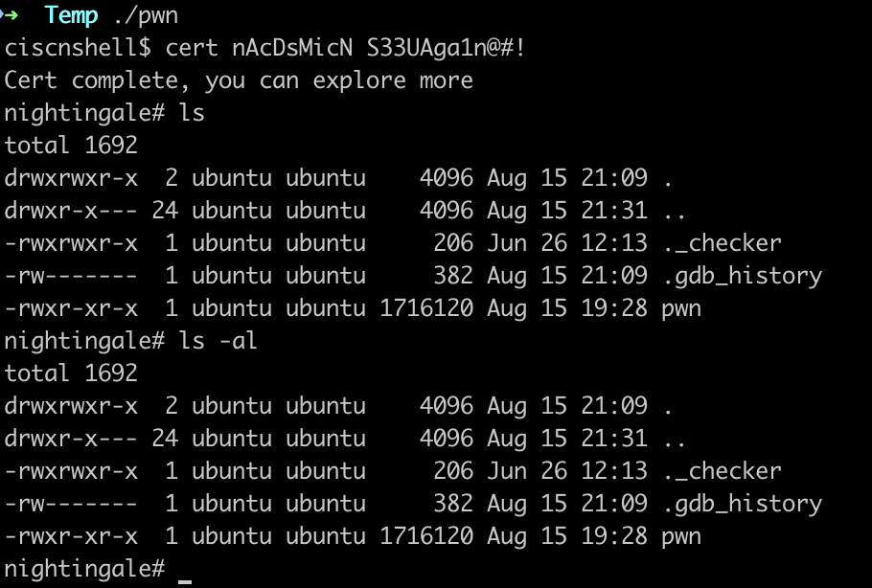Click the first "total 1692" line
Screen dimensions: 872x588
(71, 145)
